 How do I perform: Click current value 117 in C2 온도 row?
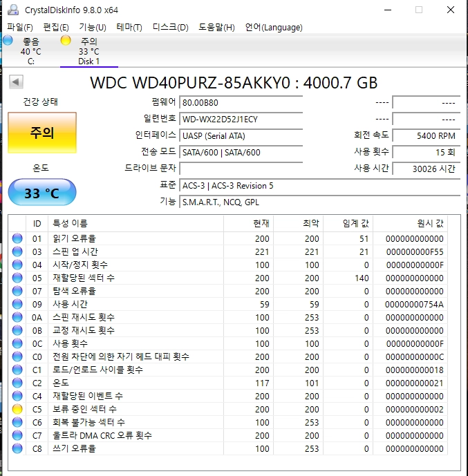click(x=262, y=383)
